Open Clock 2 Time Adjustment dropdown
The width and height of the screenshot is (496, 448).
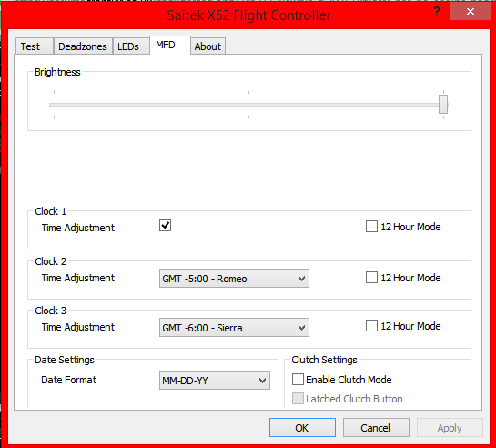[234, 279]
